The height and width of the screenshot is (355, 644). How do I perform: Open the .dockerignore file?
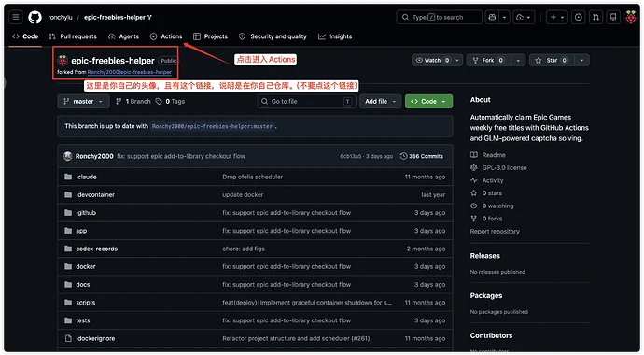95,338
